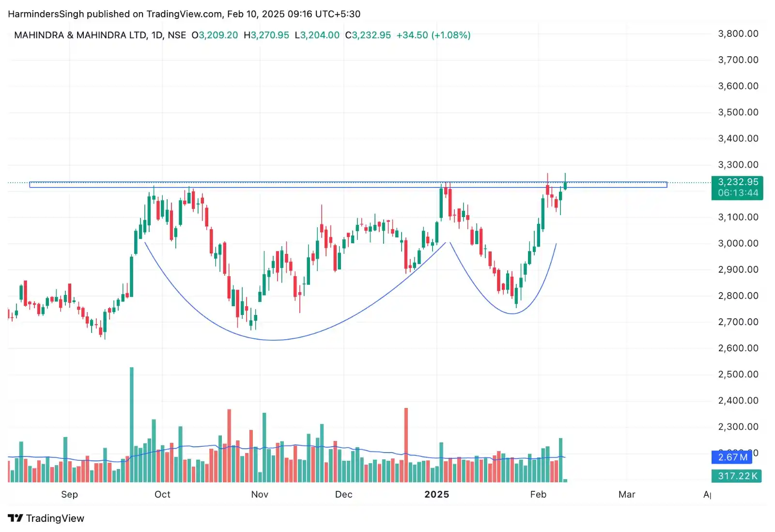
Task: Click the 2,900.00 price axis label
Action: tap(738, 269)
